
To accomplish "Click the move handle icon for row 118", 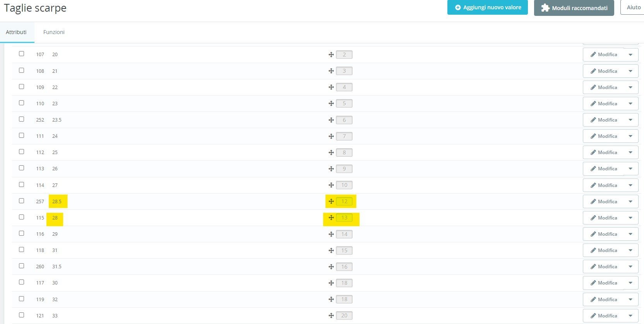I will tap(331, 250).
